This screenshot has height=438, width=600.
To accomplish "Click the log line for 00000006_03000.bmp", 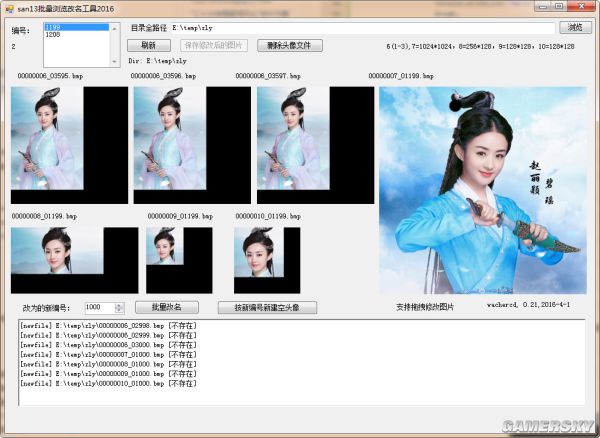I will tap(108, 345).
